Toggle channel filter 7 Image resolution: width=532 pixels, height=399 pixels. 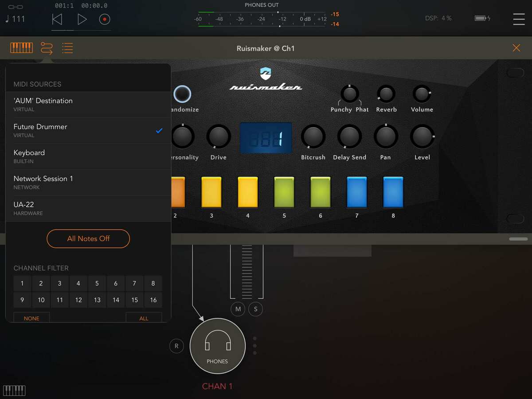click(134, 283)
